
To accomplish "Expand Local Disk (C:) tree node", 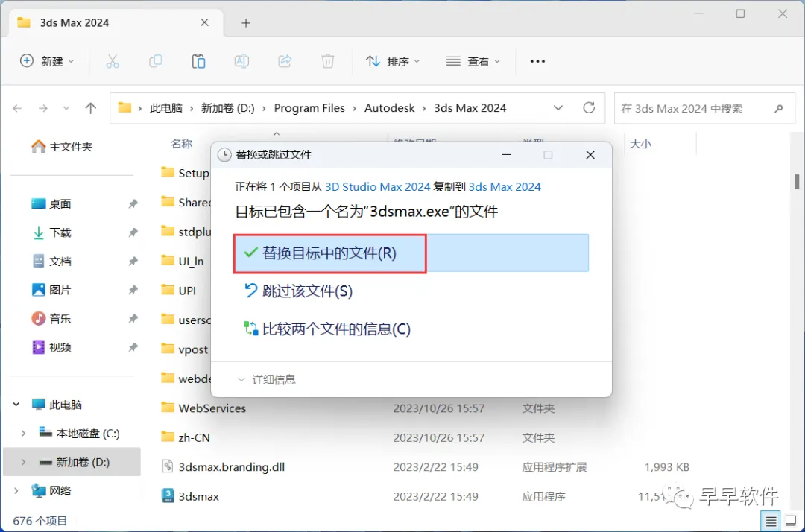I will point(23,434).
